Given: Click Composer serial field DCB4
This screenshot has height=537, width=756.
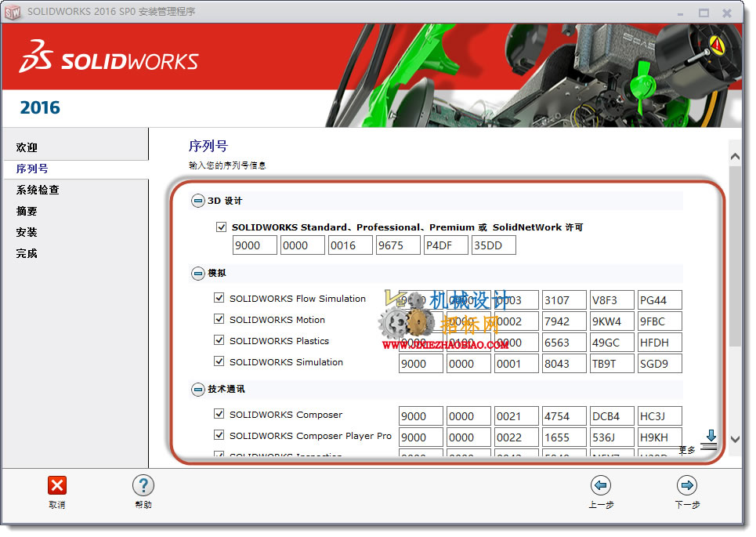Looking at the screenshot, I should click(x=612, y=416).
